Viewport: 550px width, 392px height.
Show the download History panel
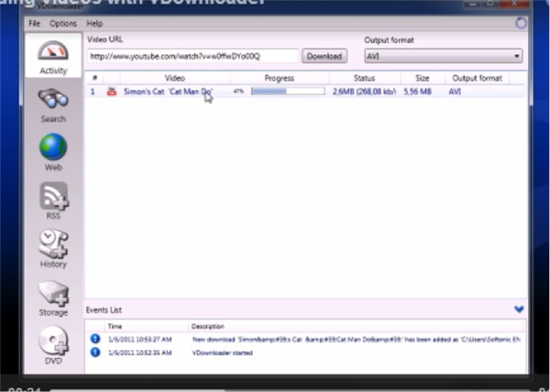(x=53, y=249)
